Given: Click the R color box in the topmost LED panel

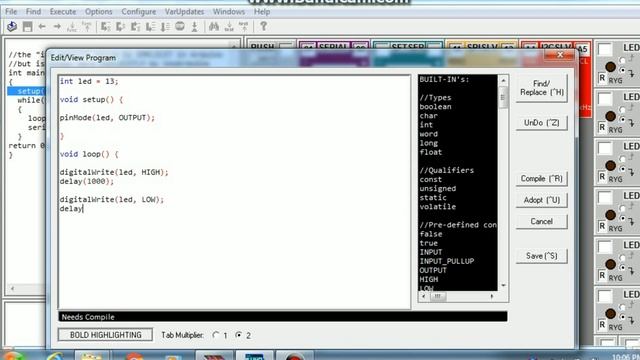Looking at the screenshot, I should (602, 78).
